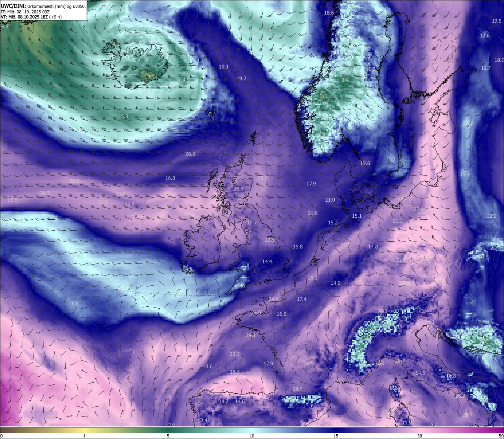Click the 12.6 value label
504x439 pixels.
[x=485, y=36]
